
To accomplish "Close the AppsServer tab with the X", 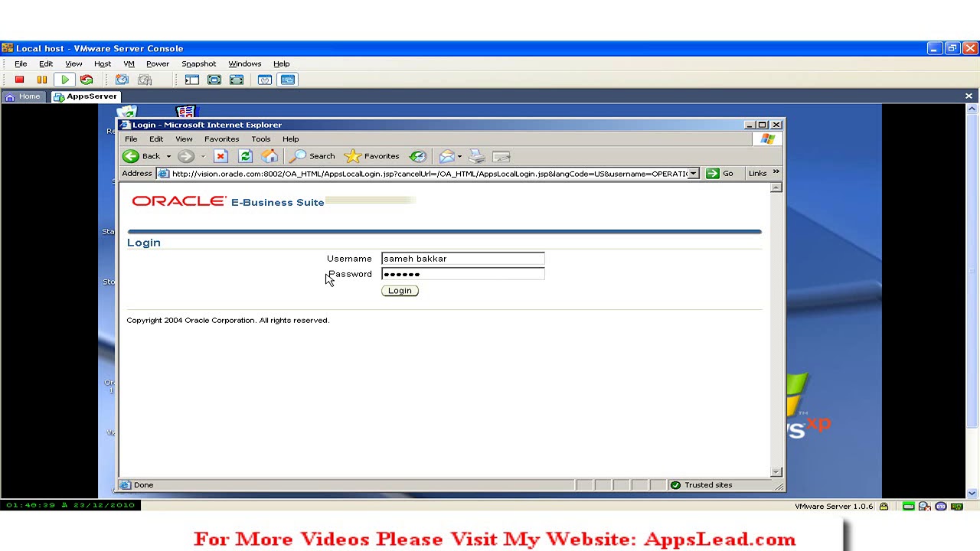I will [x=969, y=96].
